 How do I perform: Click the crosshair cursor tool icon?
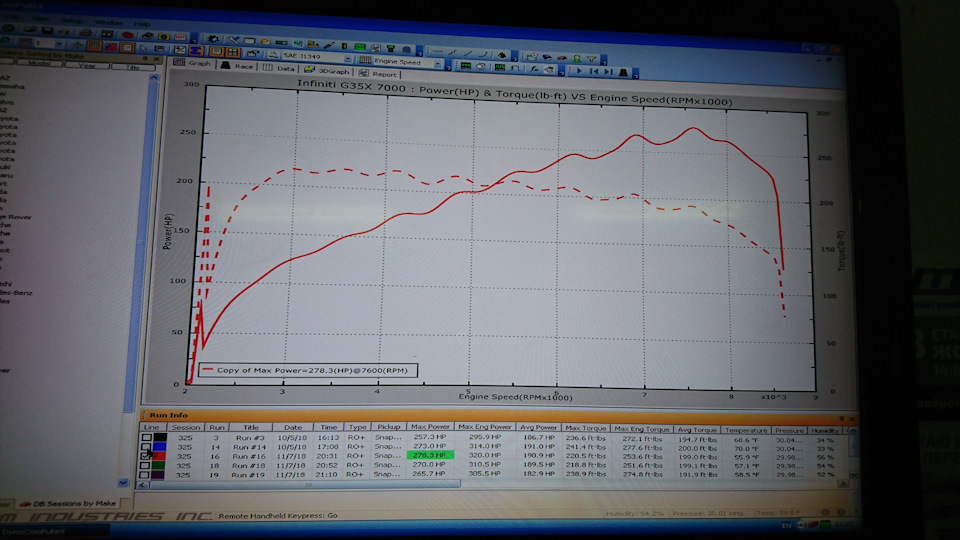(77, 45)
